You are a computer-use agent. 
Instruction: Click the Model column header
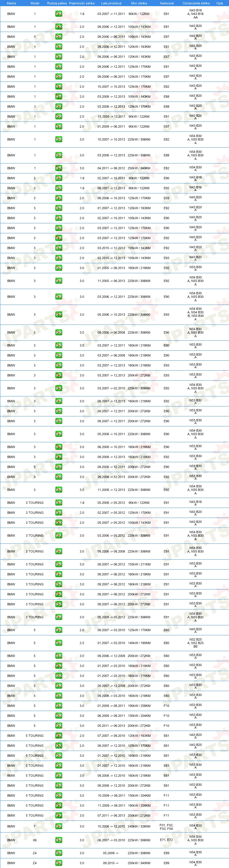[x=35, y=3]
